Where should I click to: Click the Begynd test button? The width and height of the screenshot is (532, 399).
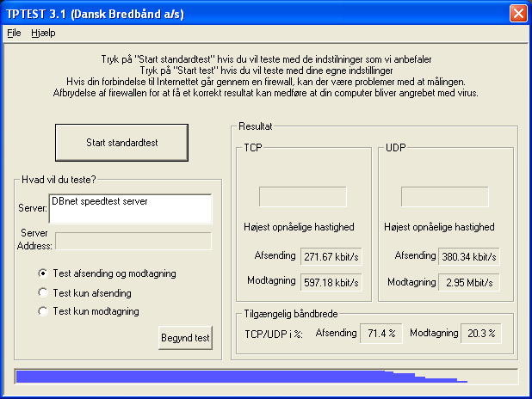(x=185, y=338)
